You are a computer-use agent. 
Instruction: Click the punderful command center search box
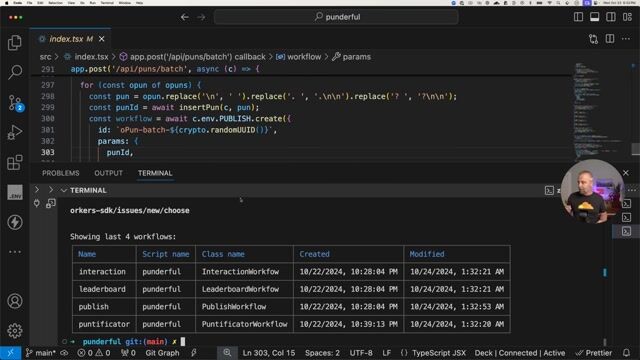[x=336, y=17]
